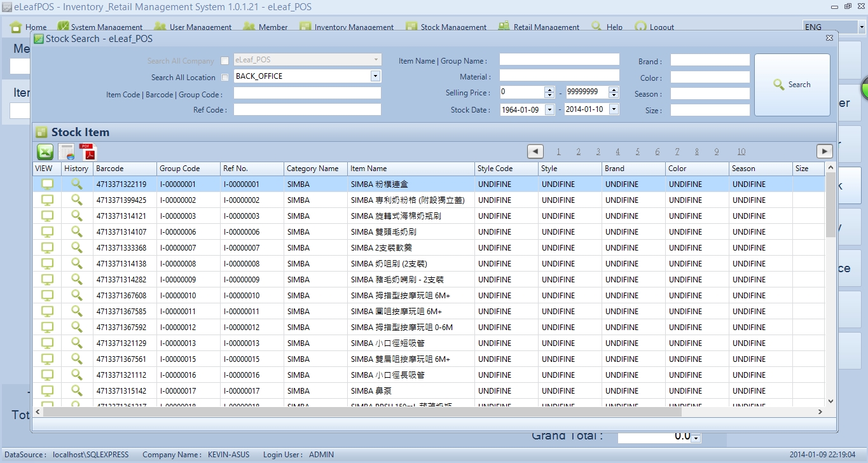The width and height of the screenshot is (868, 463).
Task: Open the chart report icon beside Excel
Action: click(x=67, y=152)
